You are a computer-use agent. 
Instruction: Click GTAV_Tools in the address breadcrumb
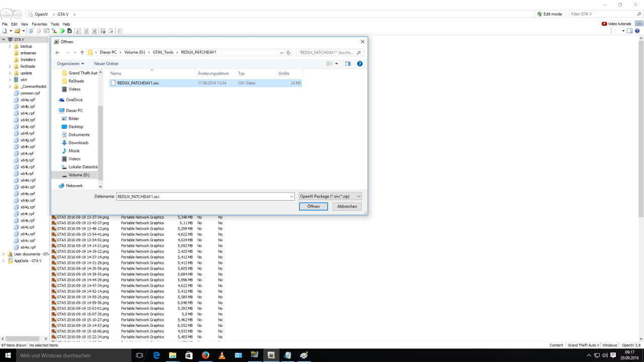pos(163,52)
